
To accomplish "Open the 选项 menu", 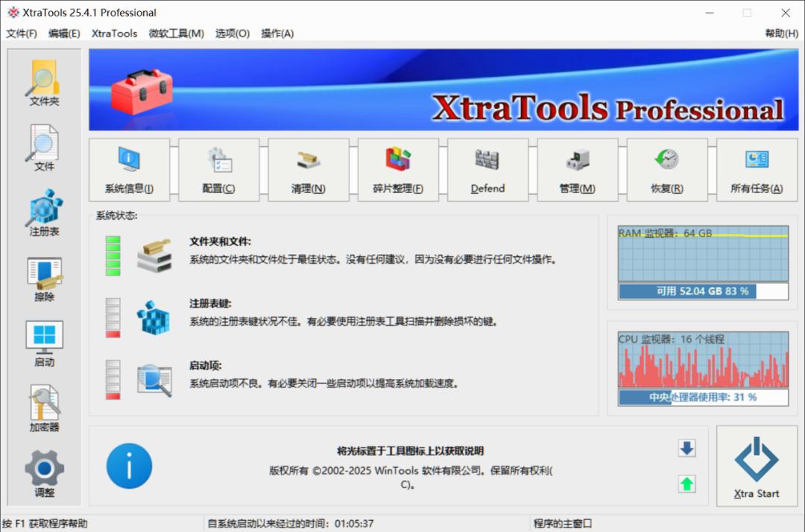I will (x=232, y=33).
